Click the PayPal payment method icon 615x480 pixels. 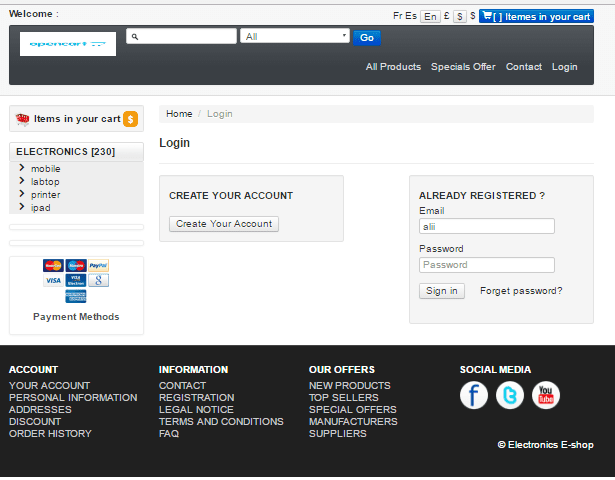pos(98,266)
